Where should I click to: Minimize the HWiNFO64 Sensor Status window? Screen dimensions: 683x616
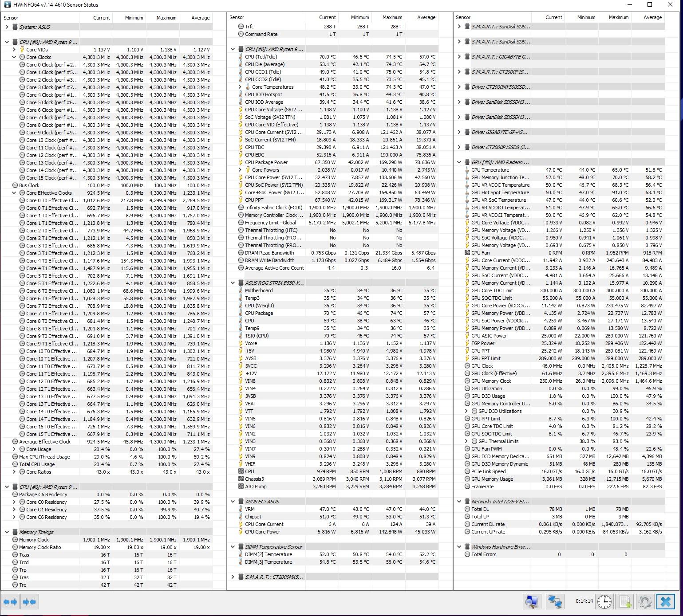629,4
